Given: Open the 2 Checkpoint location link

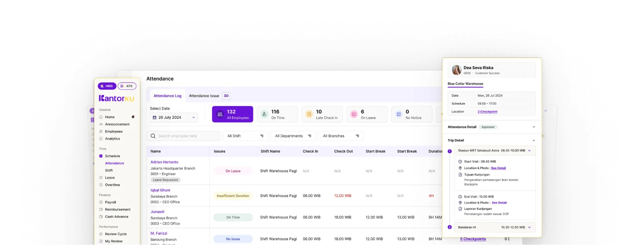Looking at the screenshot, I should [x=487, y=112].
